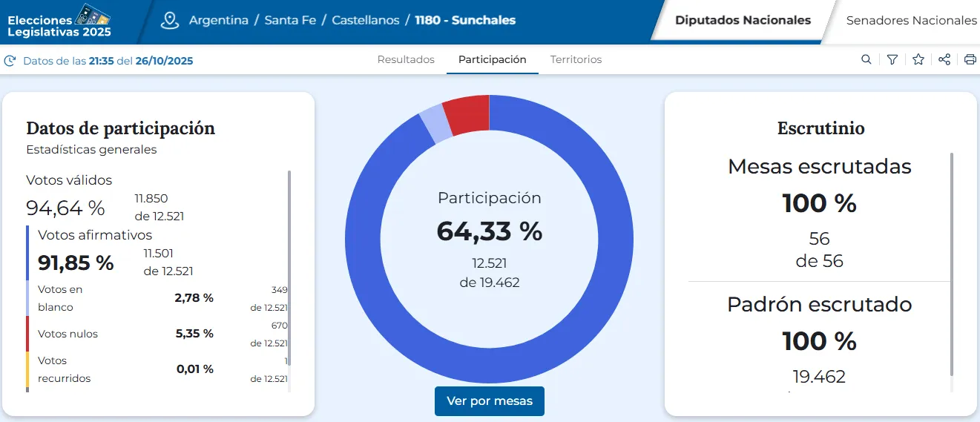Open the filter funnel icon
The width and height of the screenshot is (980, 422).
(892, 60)
